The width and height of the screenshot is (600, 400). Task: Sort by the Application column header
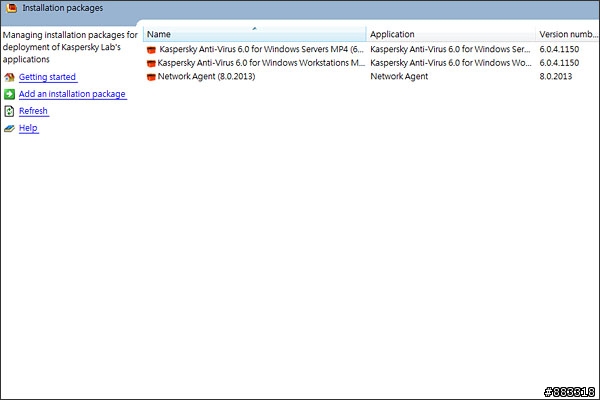[x=451, y=34]
